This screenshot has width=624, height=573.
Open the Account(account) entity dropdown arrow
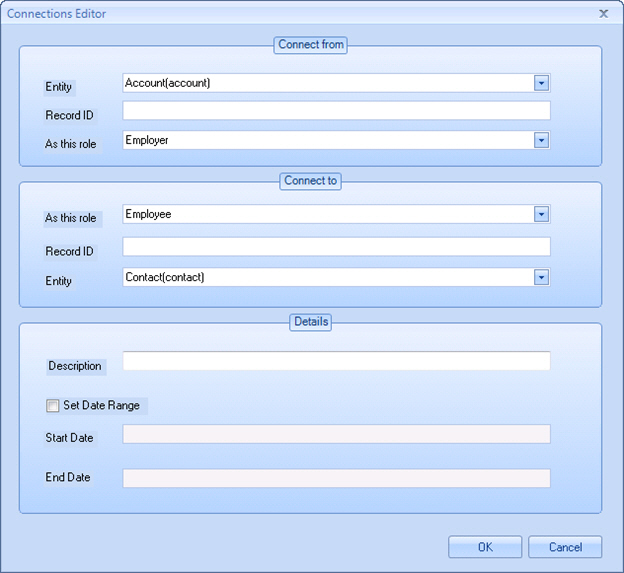click(x=541, y=83)
